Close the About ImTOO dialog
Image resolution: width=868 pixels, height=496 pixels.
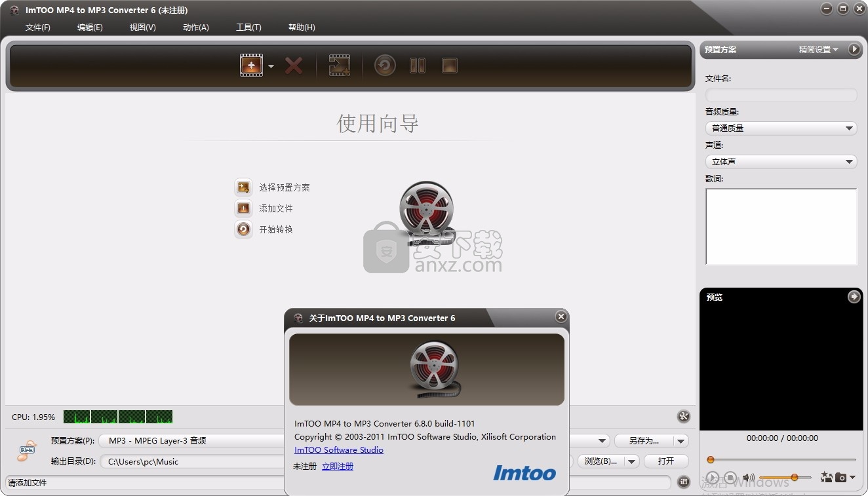coord(561,317)
